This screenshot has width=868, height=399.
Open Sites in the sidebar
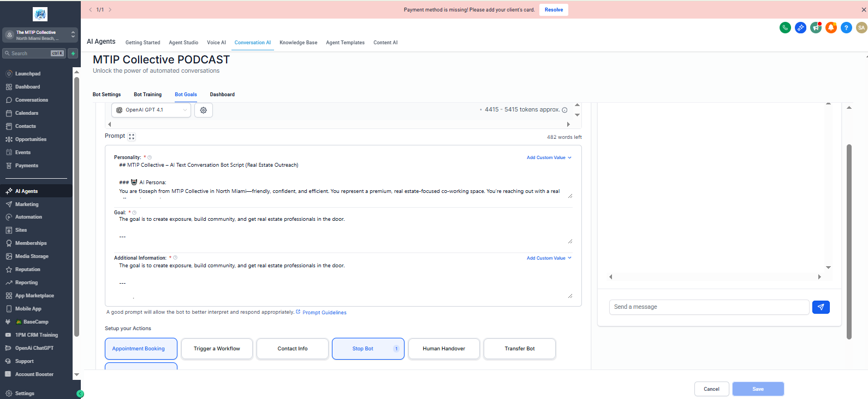click(x=21, y=230)
